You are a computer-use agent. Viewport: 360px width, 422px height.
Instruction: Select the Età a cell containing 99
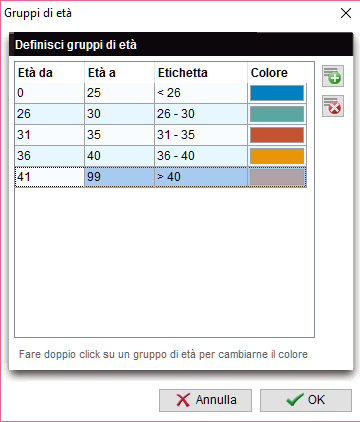pos(120,177)
